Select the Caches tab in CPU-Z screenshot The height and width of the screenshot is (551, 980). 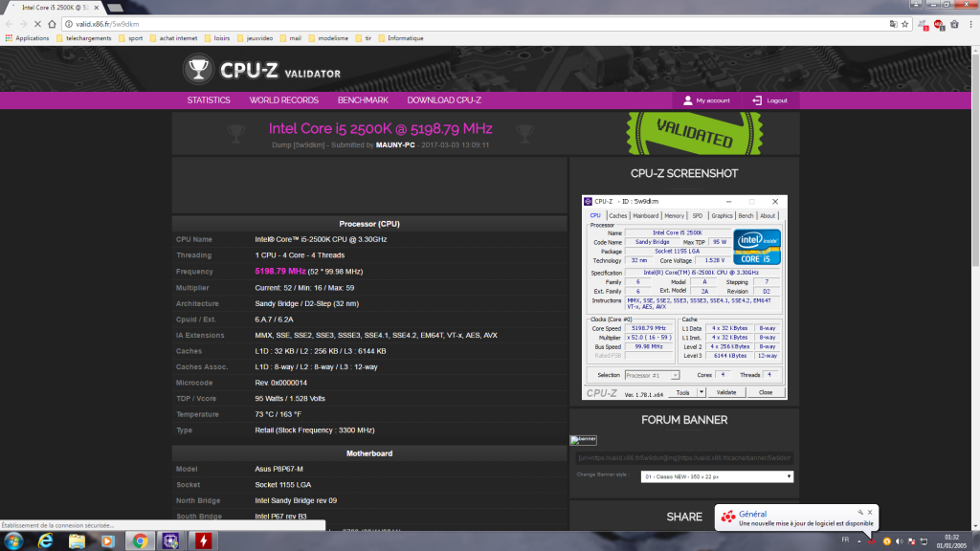click(617, 215)
